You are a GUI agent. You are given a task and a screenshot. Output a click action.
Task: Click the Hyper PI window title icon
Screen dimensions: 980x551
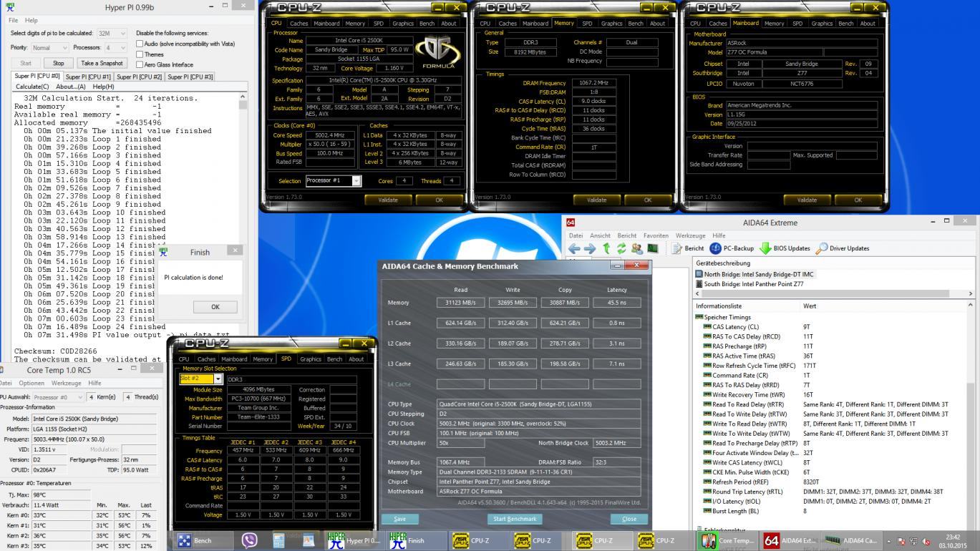pos(10,6)
